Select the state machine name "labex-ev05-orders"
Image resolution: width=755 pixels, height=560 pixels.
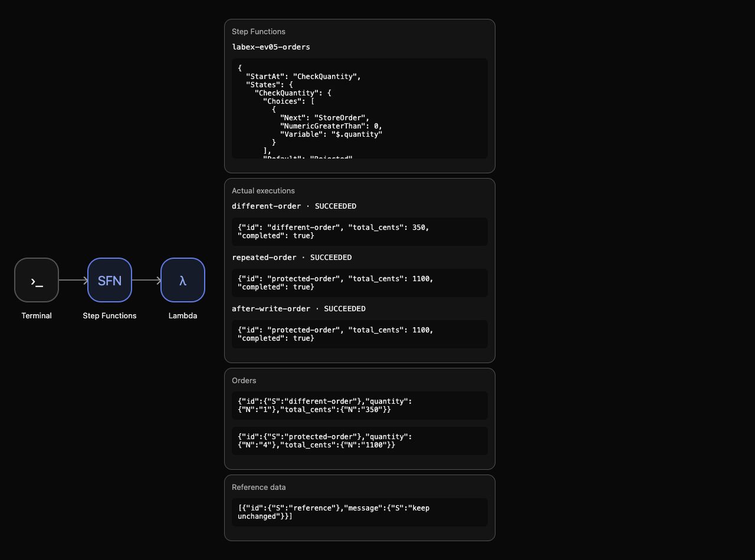pyautogui.click(x=271, y=47)
